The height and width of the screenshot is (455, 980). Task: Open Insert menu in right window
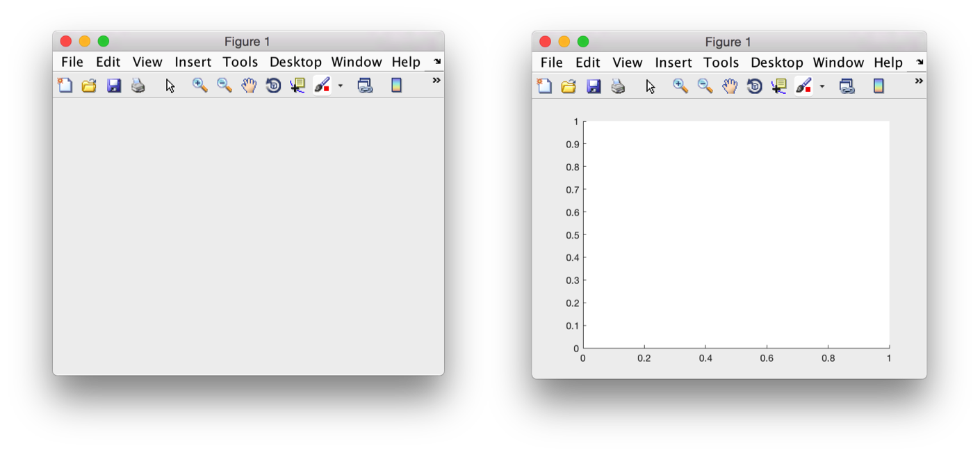point(673,63)
